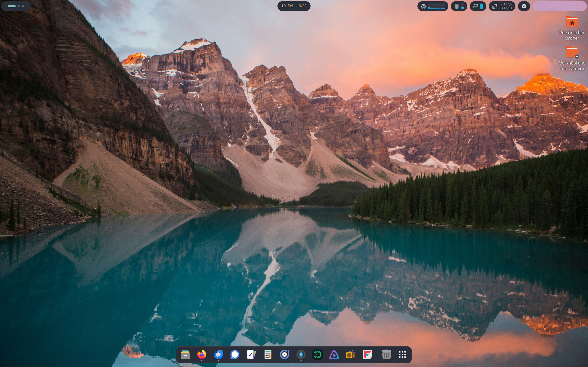Open the trash bin
Image resolution: width=588 pixels, height=367 pixels.
386,355
